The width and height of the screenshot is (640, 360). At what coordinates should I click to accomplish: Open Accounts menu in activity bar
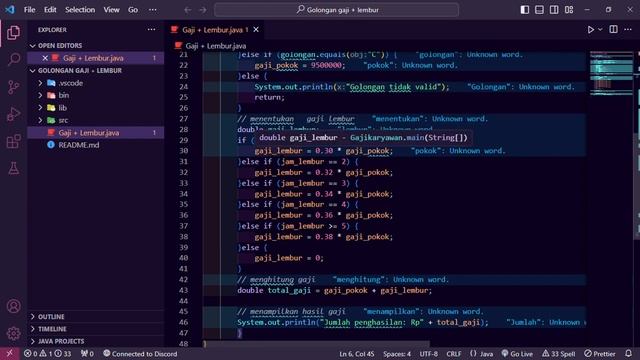(13, 306)
